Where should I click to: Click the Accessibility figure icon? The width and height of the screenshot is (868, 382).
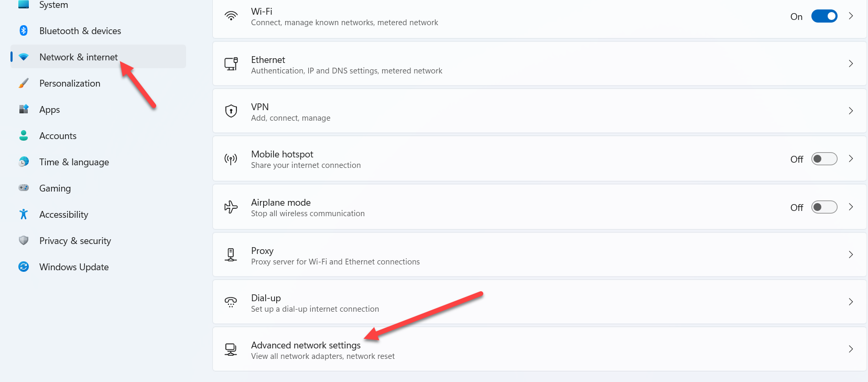[24, 214]
